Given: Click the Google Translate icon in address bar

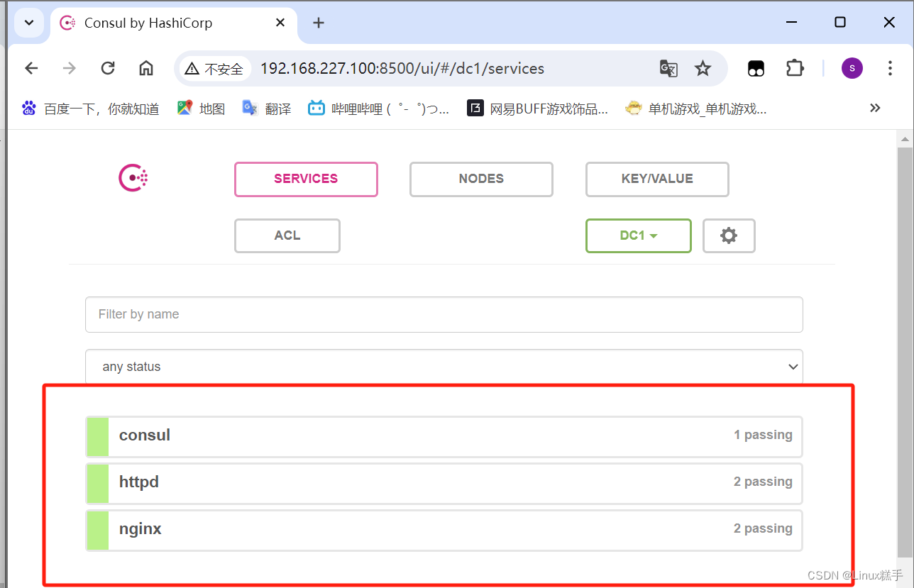Looking at the screenshot, I should point(668,68).
